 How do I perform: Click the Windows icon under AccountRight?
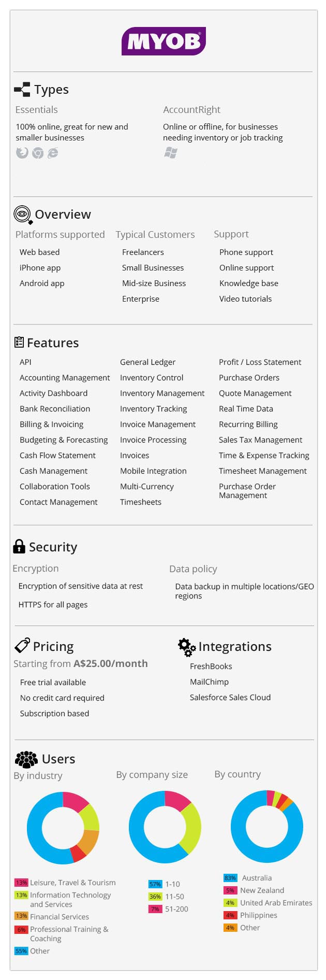171,152
